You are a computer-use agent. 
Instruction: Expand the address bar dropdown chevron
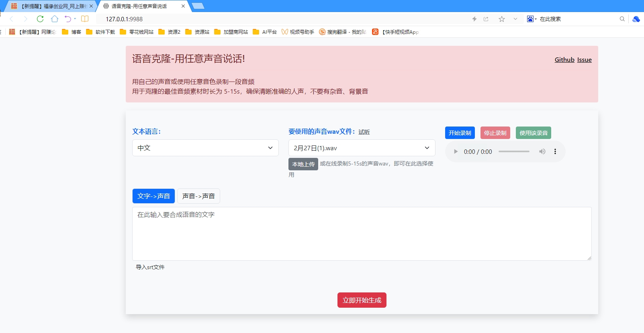click(515, 19)
